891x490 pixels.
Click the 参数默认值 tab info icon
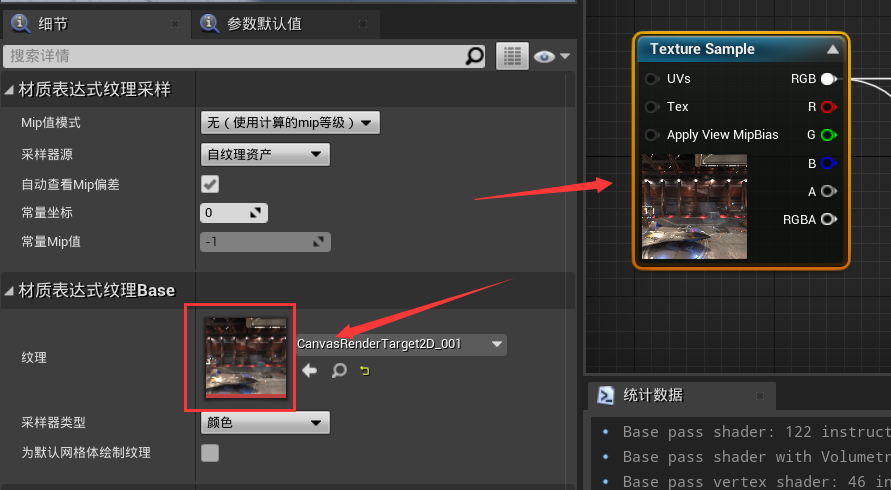209,23
